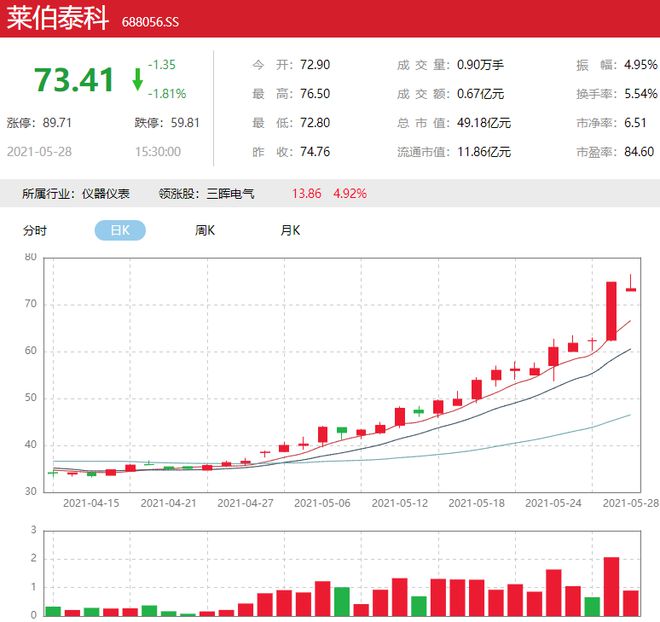
Task: Click y-axis label 70 on price chart
Action: point(31,303)
